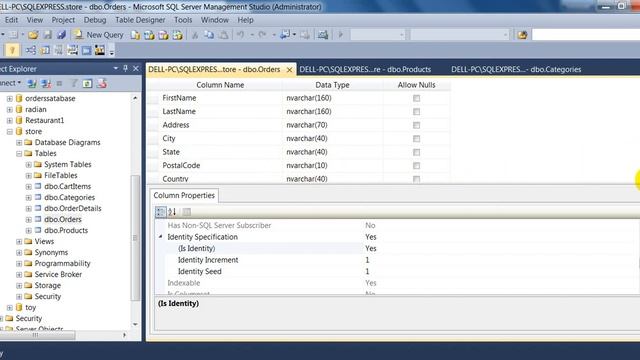Image resolution: width=640 pixels, height=360 pixels.
Task: Collapse the store database node
Action: [9, 131]
